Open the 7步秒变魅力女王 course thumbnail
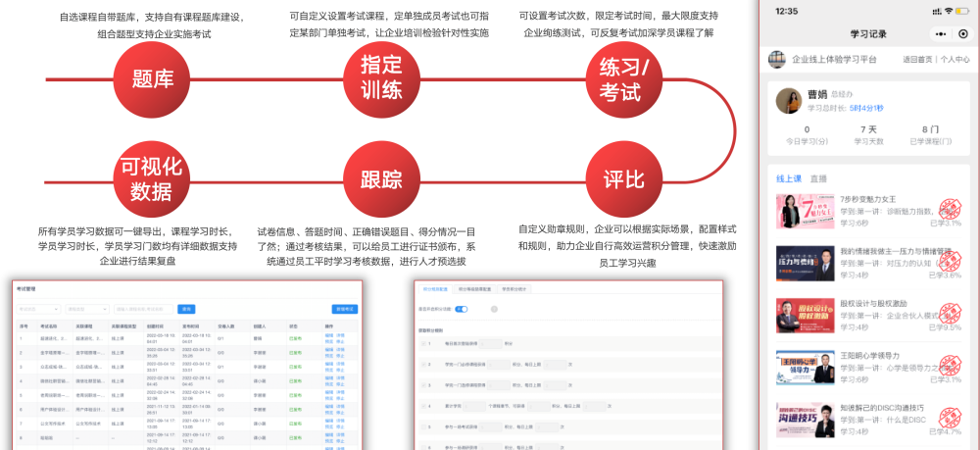The image size is (980, 450). point(805,211)
